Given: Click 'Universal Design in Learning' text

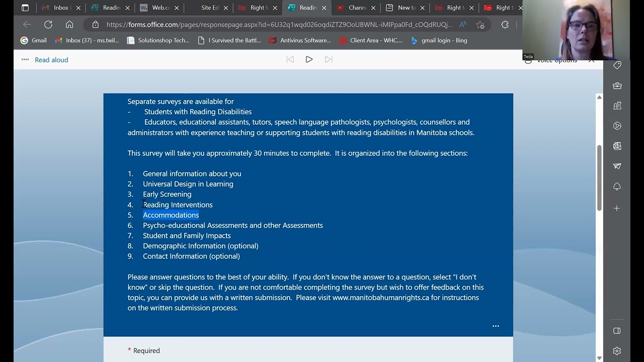Looking at the screenshot, I should pos(188,184).
